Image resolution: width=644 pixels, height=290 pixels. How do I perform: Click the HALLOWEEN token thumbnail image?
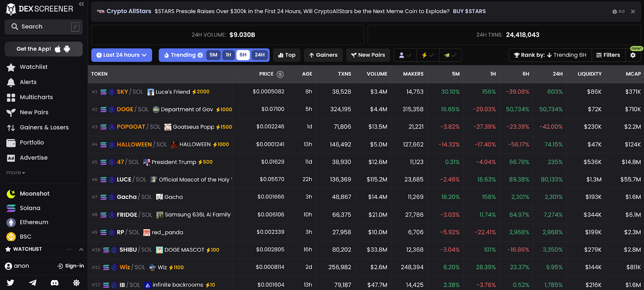pyautogui.click(x=174, y=145)
